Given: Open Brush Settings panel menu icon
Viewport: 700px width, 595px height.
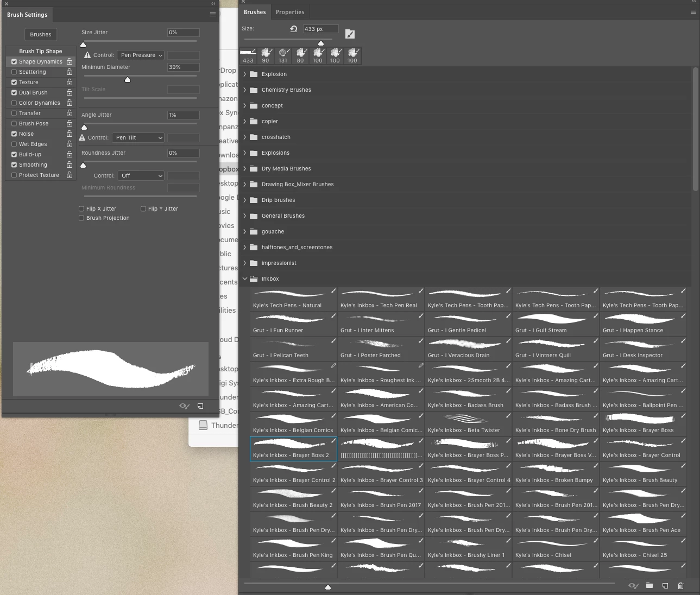Looking at the screenshot, I should point(213,15).
